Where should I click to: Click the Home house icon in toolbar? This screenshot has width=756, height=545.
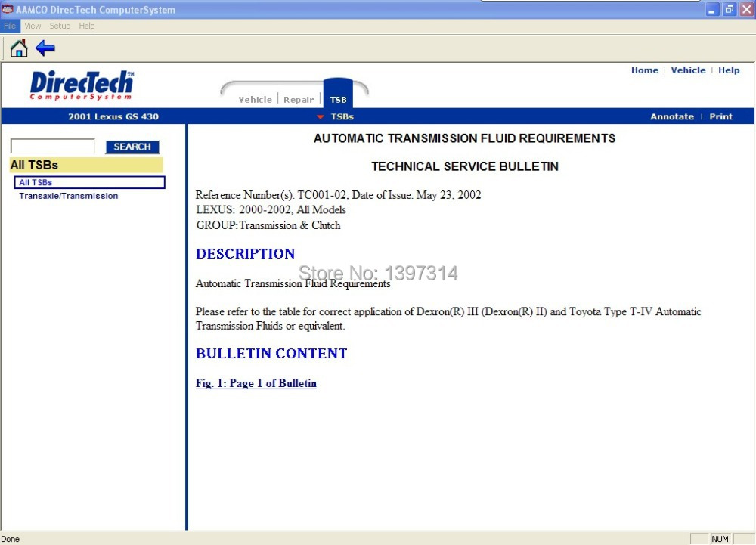coord(19,48)
